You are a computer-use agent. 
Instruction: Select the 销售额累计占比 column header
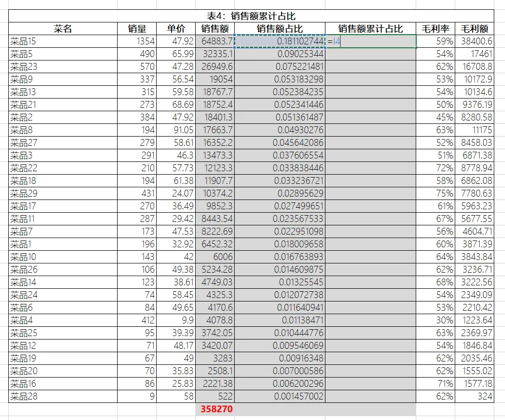point(370,29)
